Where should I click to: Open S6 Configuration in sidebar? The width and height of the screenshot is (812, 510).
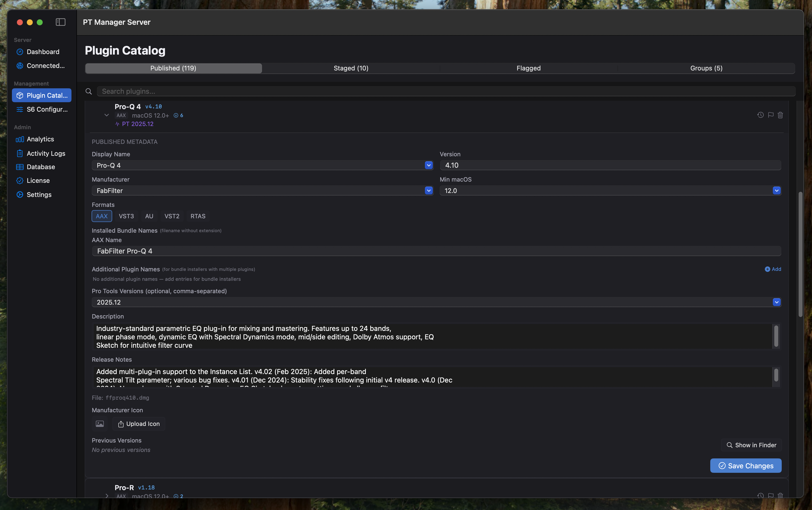[x=41, y=109]
